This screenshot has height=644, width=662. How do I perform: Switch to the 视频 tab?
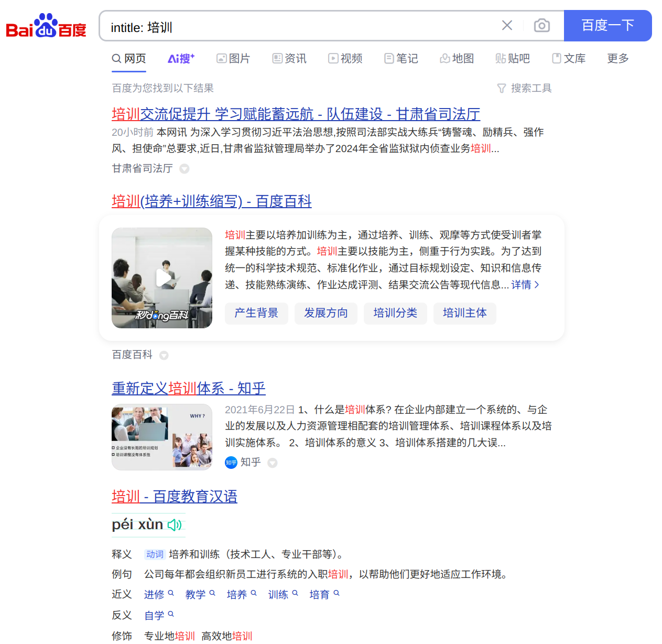coord(345,58)
